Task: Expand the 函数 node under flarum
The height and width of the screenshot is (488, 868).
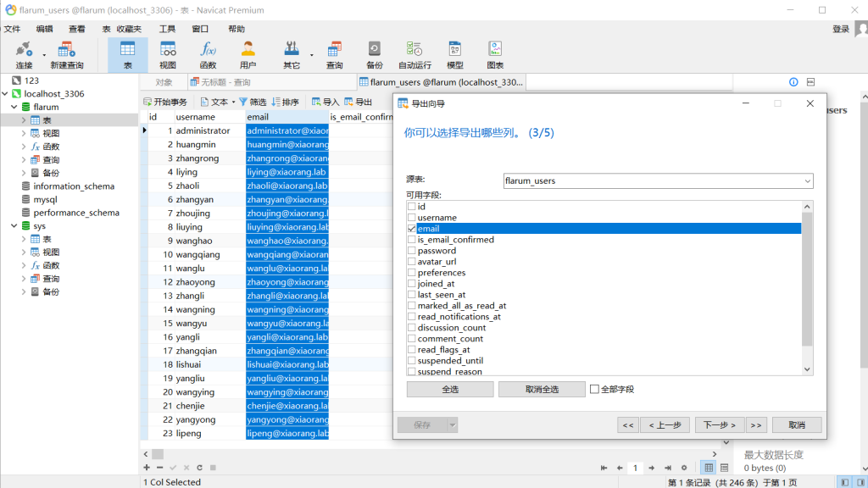Action: pos(24,147)
